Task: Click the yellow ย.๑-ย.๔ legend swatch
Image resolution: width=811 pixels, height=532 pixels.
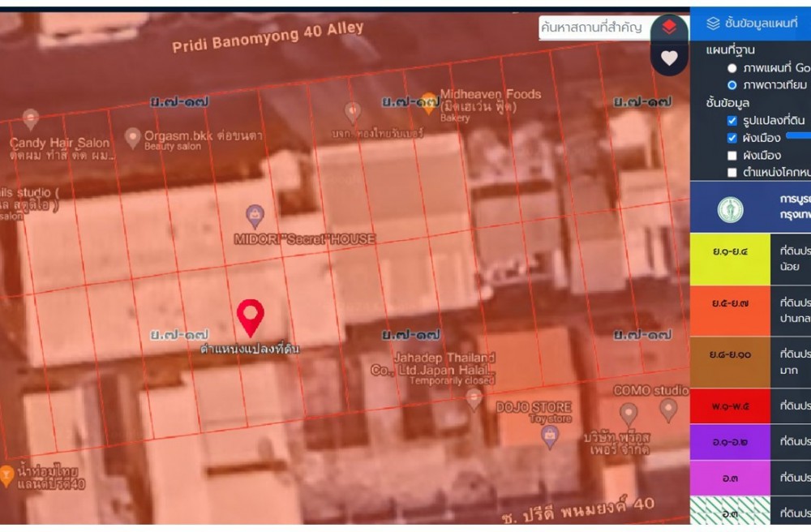Action: point(729,259)
